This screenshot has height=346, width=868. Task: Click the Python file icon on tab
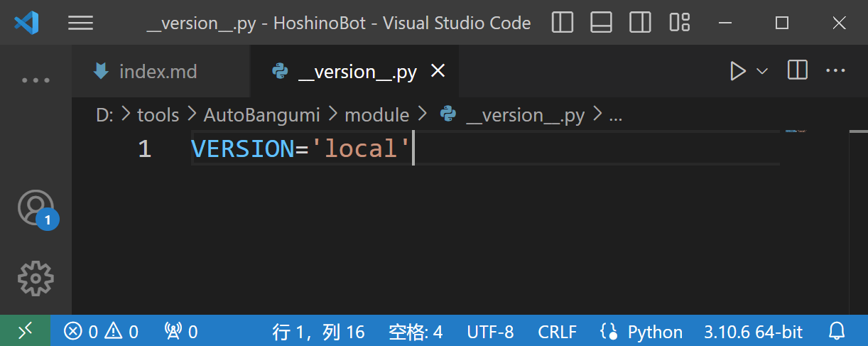point(280,71)
